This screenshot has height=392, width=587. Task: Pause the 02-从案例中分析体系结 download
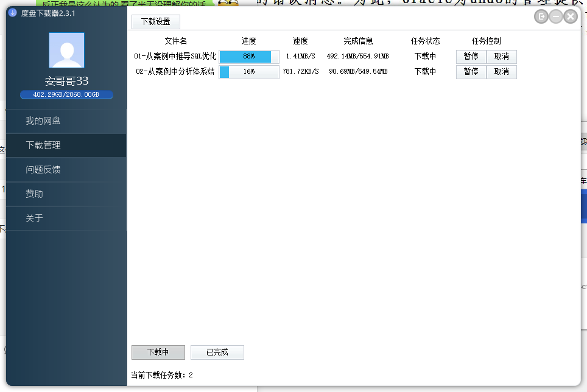point(471,71)
